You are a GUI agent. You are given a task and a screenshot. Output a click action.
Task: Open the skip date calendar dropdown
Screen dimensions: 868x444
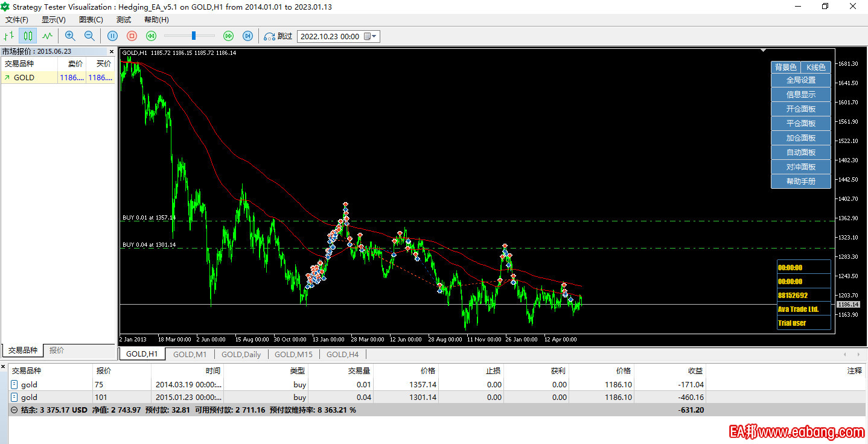pyautogui.click(x=370, y=36)
